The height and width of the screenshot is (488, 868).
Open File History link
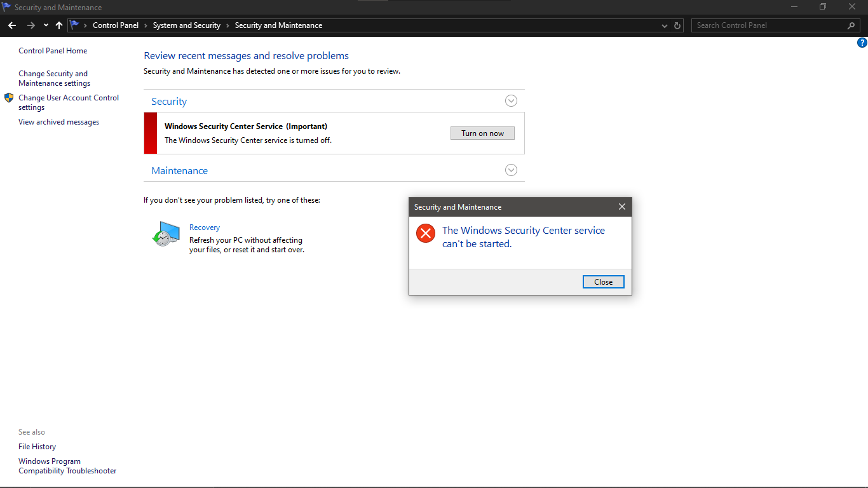[x=37, y=447]
